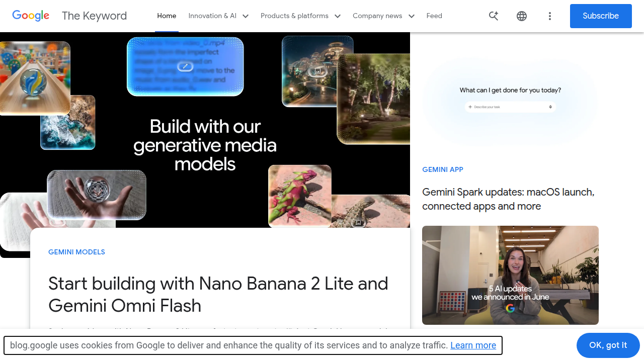Image resolution: width=644 pixels, height=362 pixels.
Task: Open the GEMINI APP category link
Action: point(443,169)
